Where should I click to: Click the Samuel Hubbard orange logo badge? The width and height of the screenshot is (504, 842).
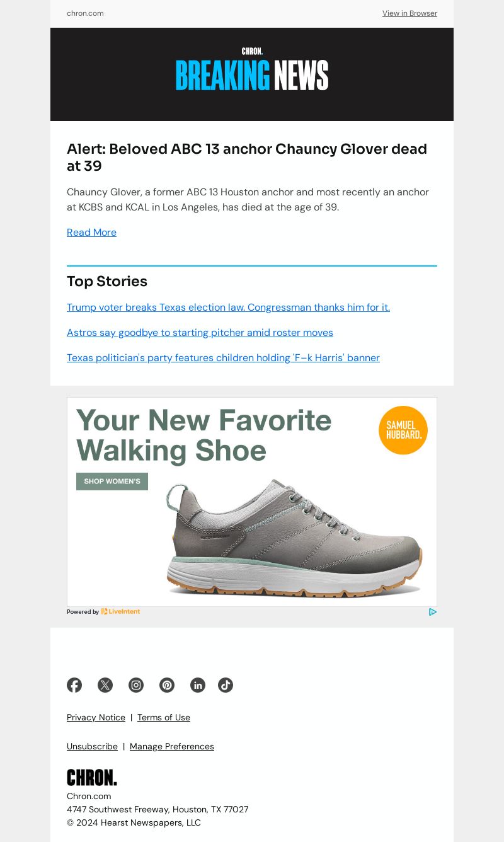[x=403, y=430]
